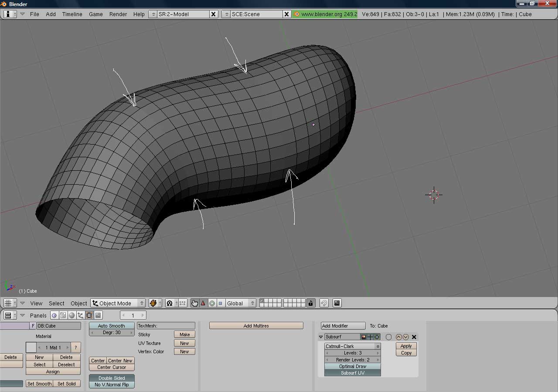Collapse the buttons header menus triangle
558x392 pixels.
22,315
